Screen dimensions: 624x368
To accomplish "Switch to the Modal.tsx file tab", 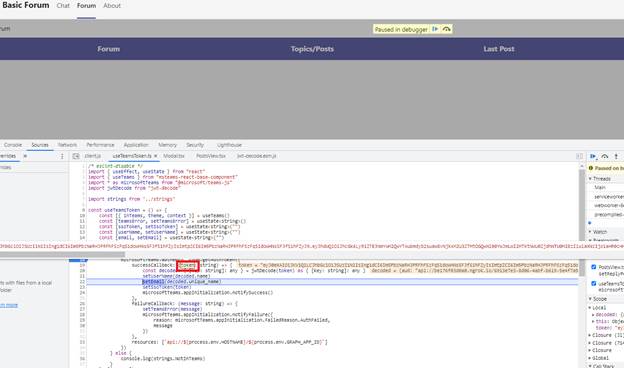I will click(x=174, y=156).
